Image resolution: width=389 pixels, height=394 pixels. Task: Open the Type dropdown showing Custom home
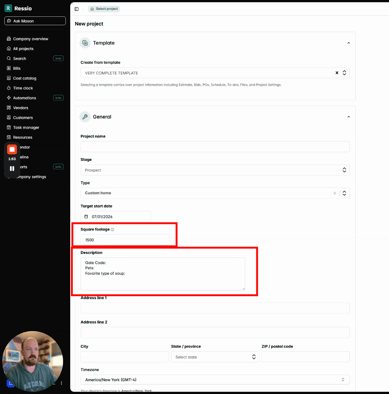[x=215, y=193]
